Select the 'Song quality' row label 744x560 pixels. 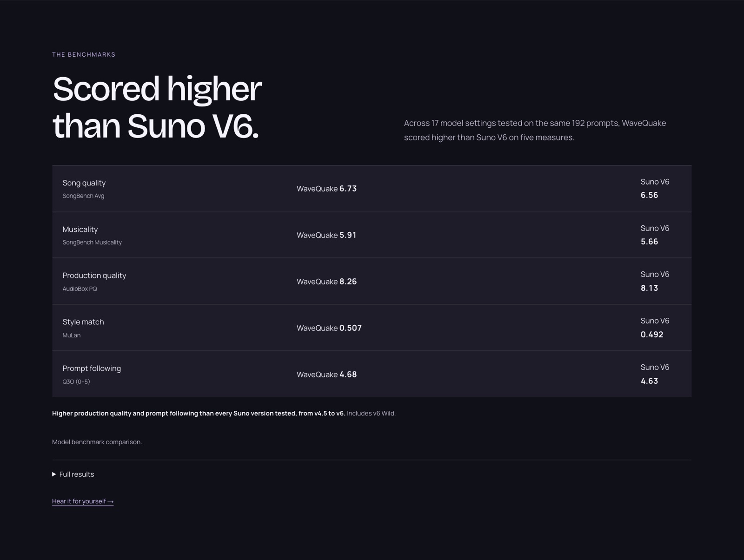(84, 183)
